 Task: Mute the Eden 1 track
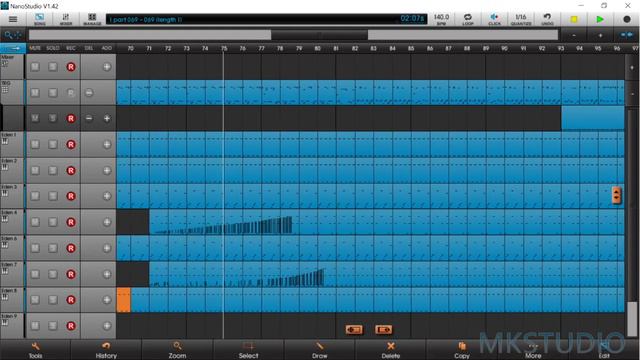(x=35, y=144)
